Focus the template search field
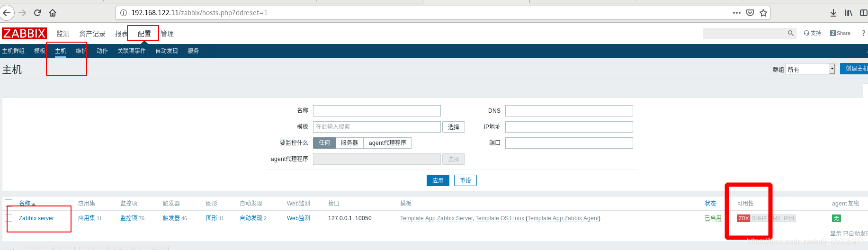868x250 pixels. [x=377, y=127]
